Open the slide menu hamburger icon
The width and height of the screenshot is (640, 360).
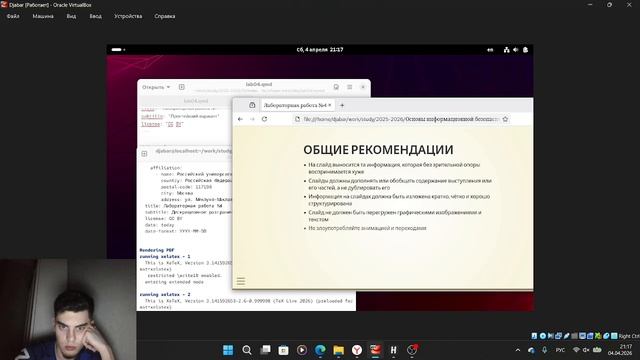pyautogui.click(x=241, y=281)
